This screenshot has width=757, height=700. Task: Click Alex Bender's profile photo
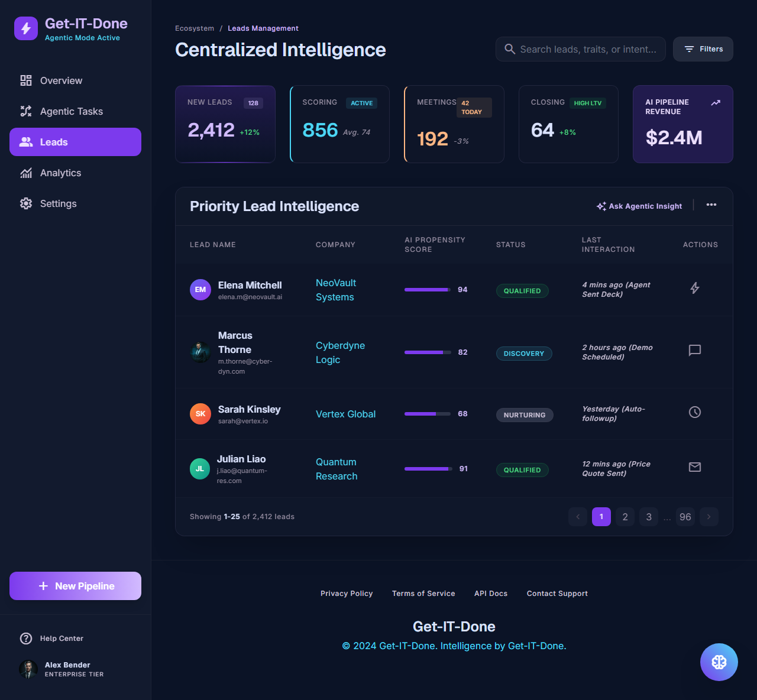28,669
